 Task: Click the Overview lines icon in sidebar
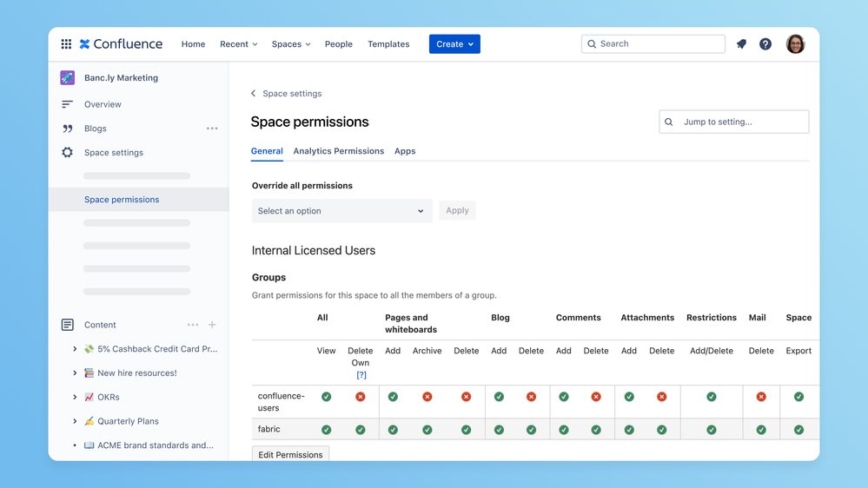[x=67, y=104]
